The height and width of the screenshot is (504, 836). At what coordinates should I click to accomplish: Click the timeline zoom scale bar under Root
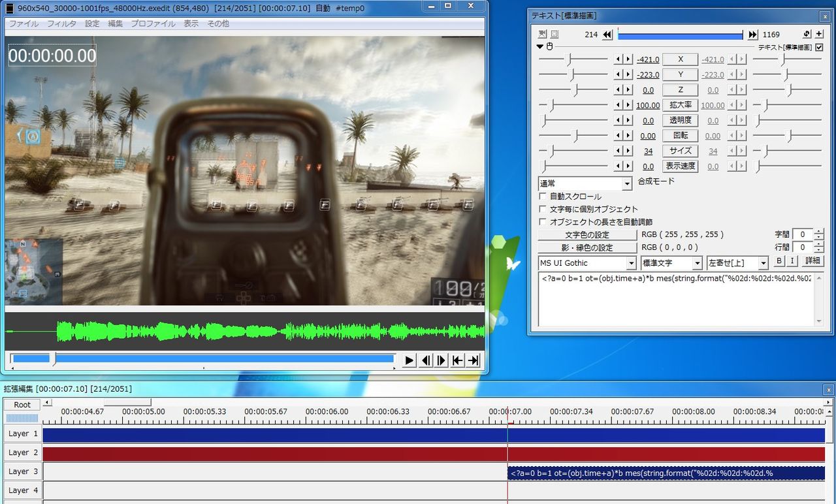pyautogui.click(x=22, y=418)
